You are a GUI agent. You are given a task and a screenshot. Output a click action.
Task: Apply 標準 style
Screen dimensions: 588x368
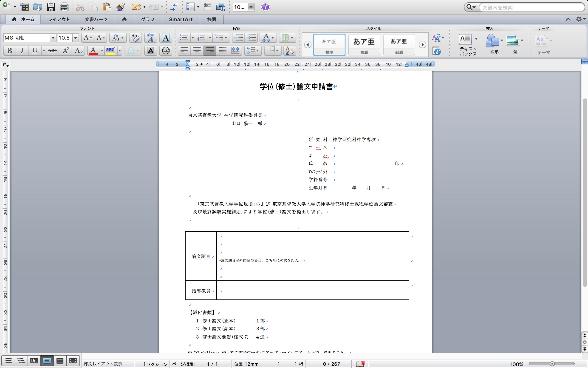[x=329, y=45]
